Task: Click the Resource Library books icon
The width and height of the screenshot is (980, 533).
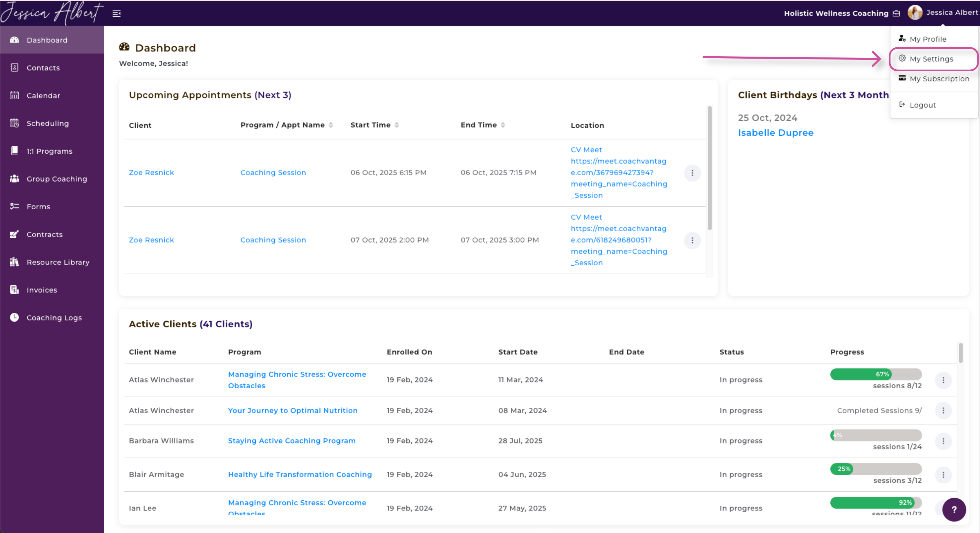Action: pyautogui.click(x=14, y=262)
